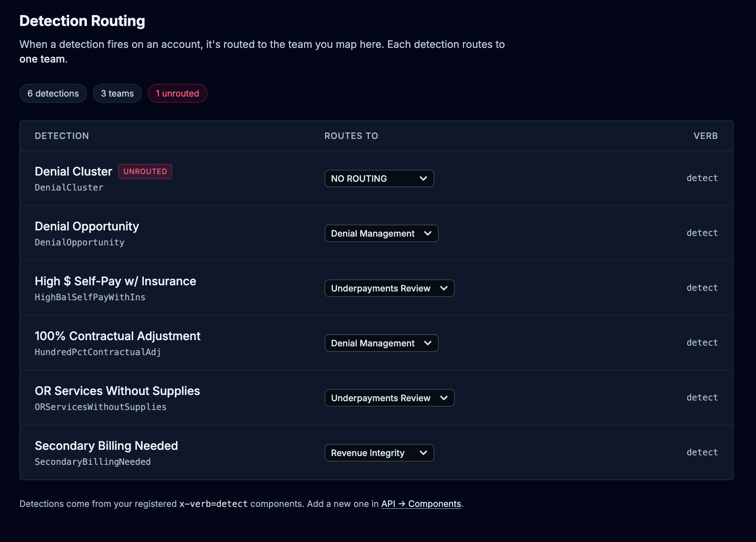Open OR Services Without Supplies routing dropdown
This screenshot has height=542, width=756.
point(389,398)
